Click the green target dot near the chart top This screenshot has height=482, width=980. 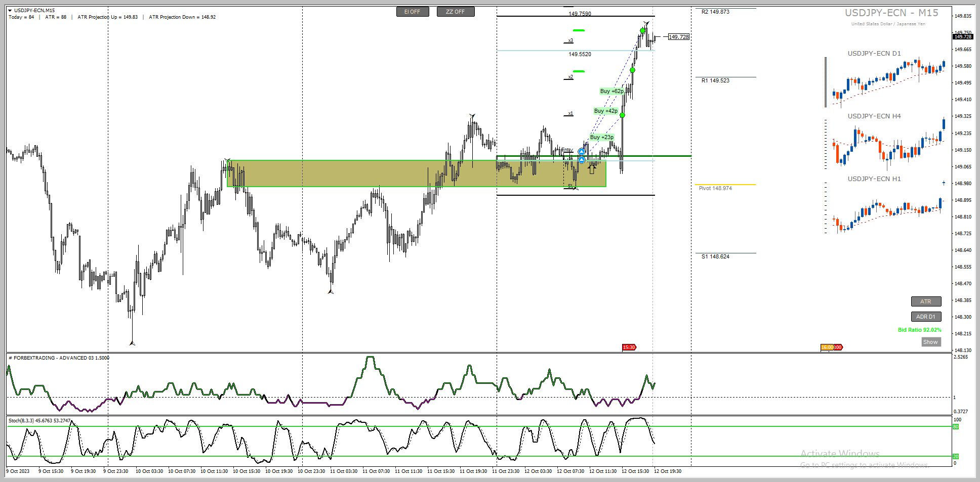pos(643,31)
